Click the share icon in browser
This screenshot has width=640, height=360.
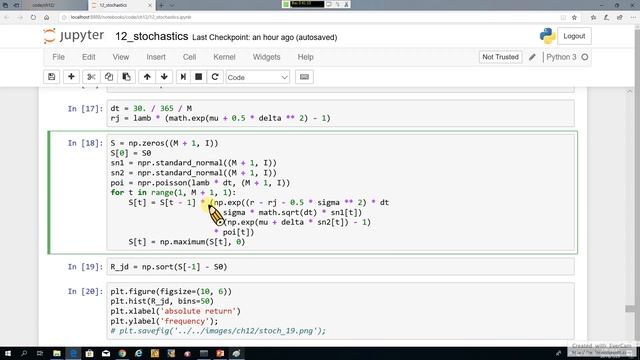[620, 17]
